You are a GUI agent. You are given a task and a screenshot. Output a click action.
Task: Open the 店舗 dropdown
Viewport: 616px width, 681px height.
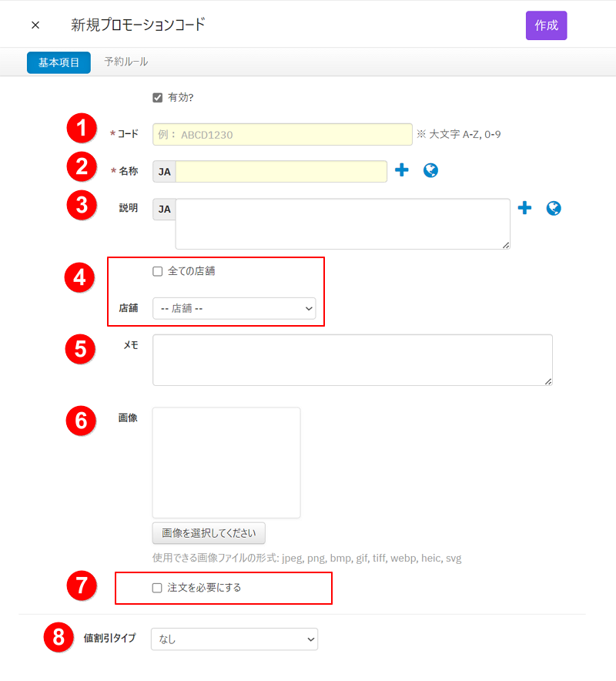pyautogui.click(x=234, y=309)
